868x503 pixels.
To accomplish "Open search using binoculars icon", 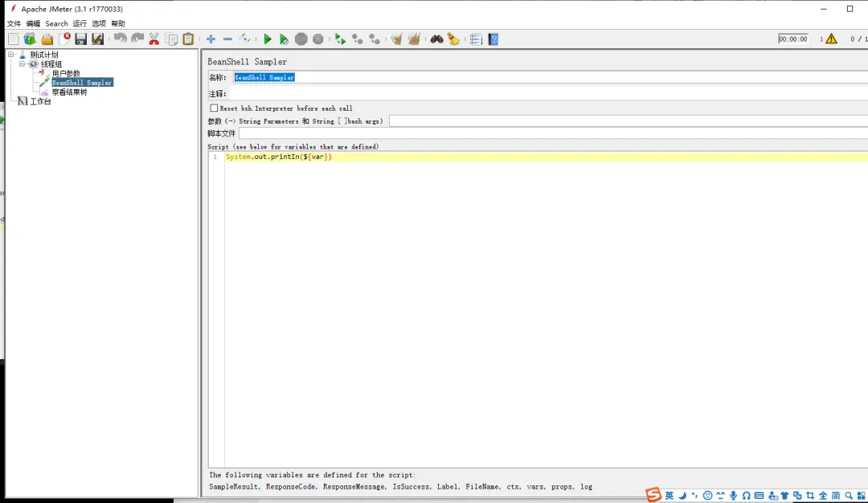I will click(436, 39).
